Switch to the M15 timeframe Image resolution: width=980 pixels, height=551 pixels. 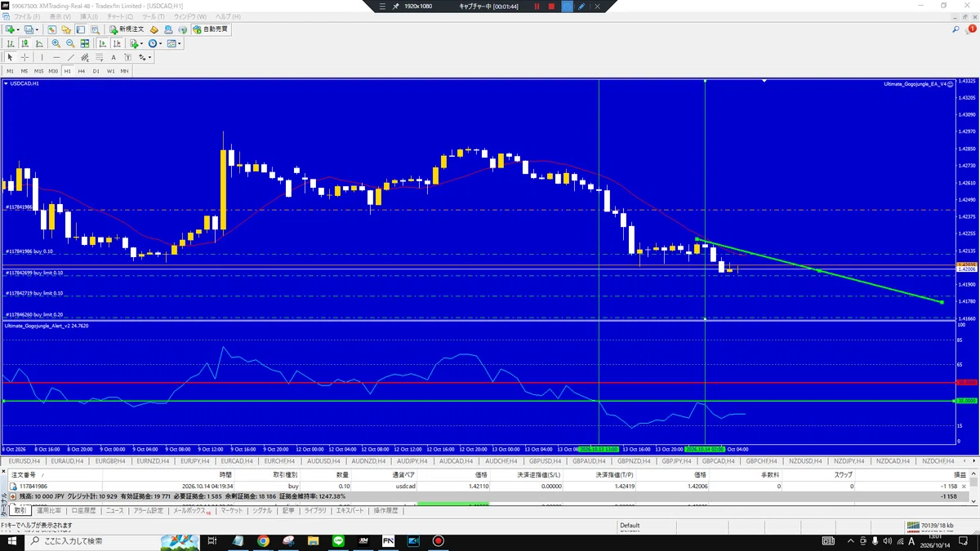click(38, 71)
